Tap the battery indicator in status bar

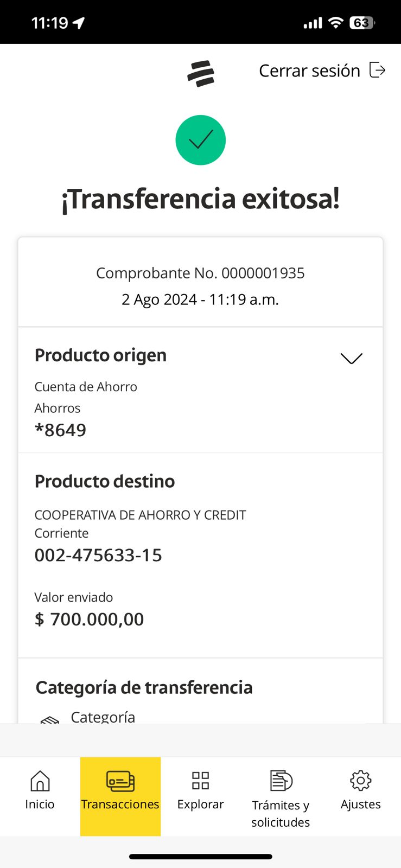(362, 23)
